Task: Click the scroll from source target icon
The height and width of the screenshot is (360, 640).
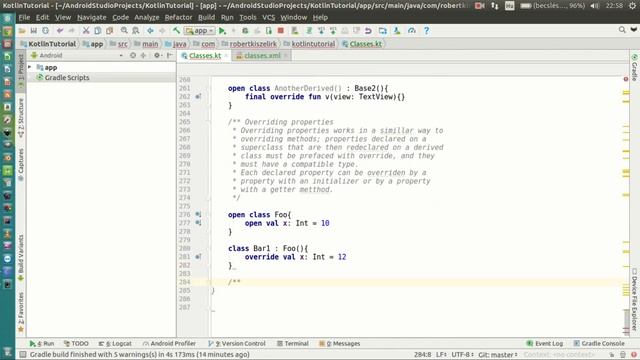Action: 133,55
